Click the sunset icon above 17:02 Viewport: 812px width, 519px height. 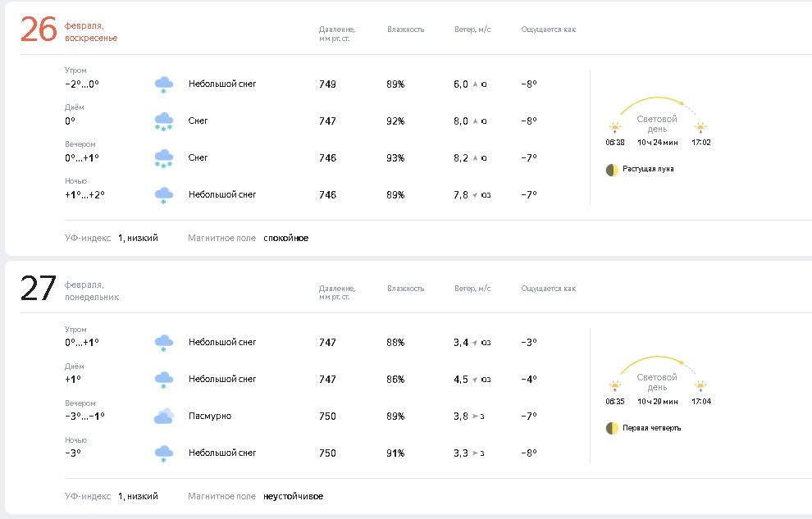pos(700,127)
